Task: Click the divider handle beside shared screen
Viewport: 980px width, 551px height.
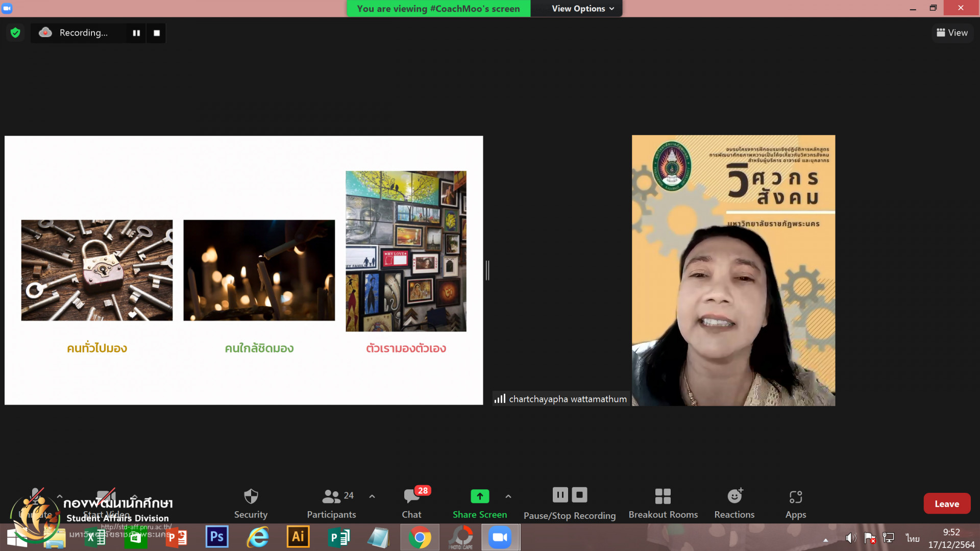Action: tap(487, 270)
